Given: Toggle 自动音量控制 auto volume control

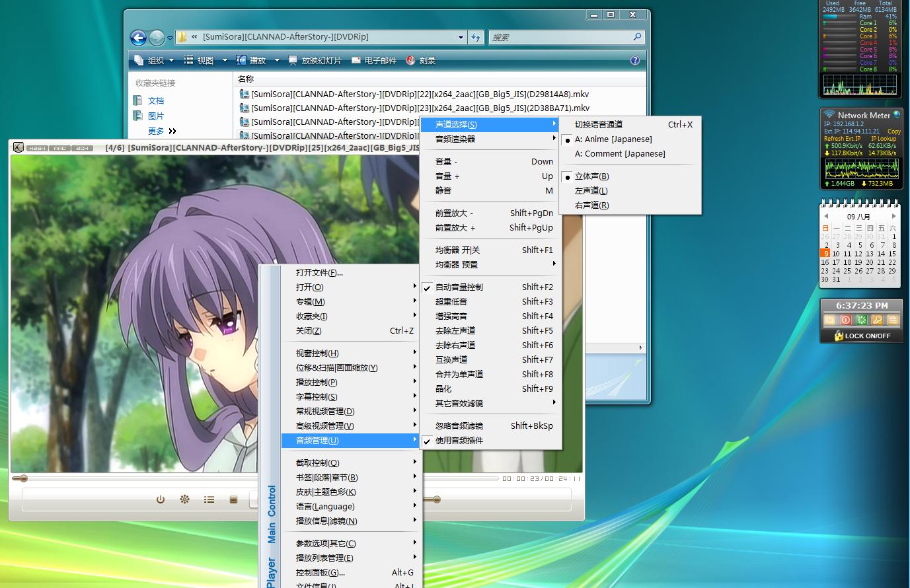Looking at the screenshot, I should [x=490, y=287].
